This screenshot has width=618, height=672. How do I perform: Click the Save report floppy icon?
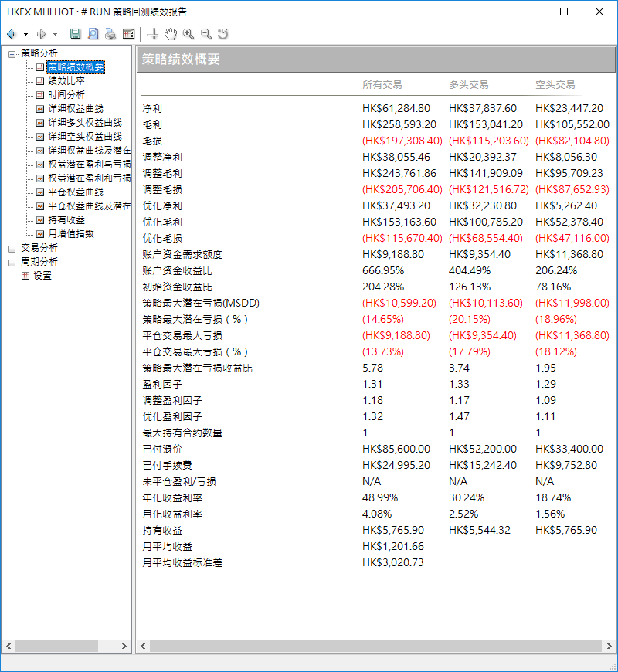click(76, 34)
